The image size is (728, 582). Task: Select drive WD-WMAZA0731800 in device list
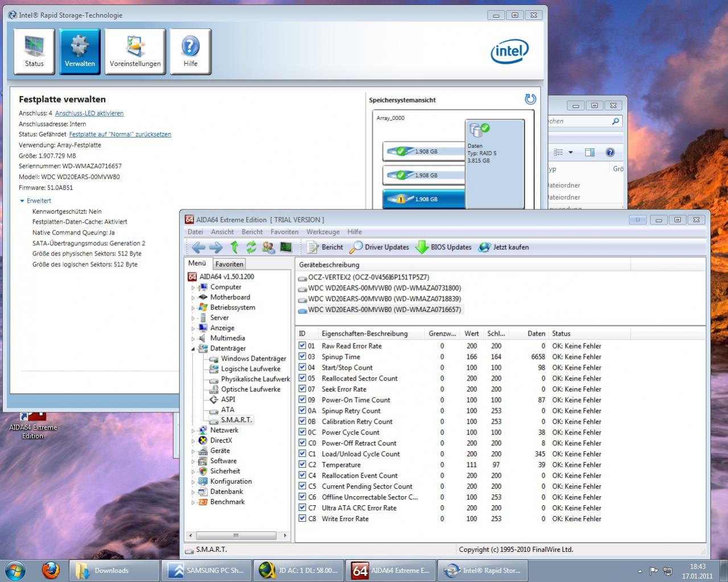[x=379, y=288]
